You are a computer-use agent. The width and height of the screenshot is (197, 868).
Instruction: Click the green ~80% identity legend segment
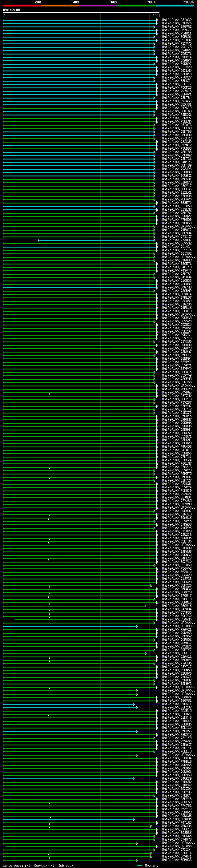[137, 6]
